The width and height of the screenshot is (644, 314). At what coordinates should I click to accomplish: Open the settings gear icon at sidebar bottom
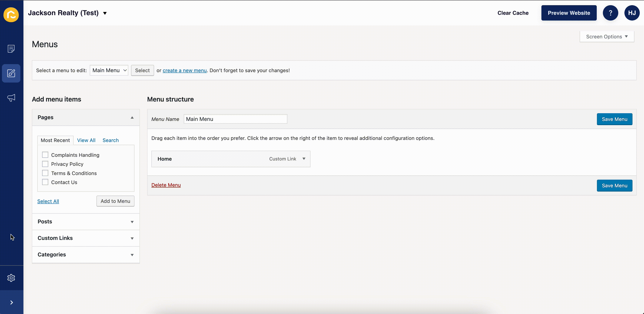11,278
